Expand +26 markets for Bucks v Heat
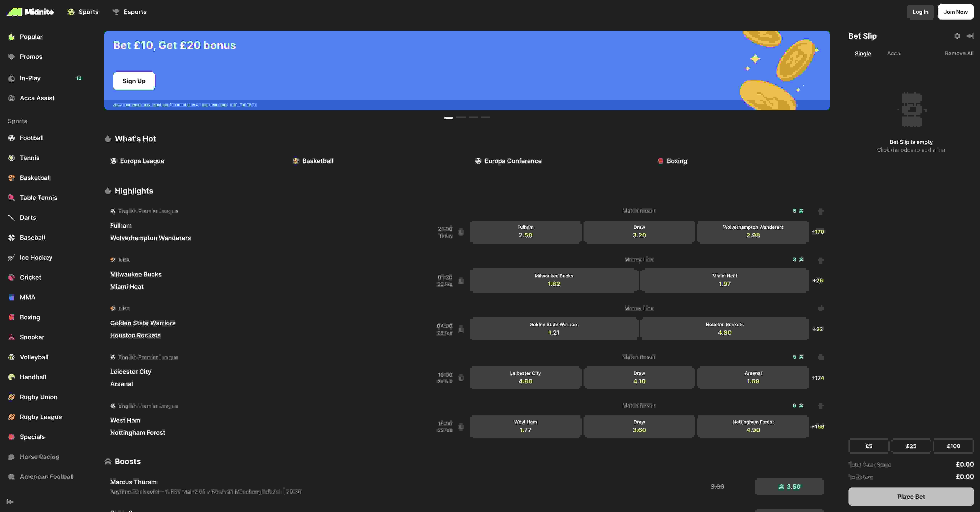The height and width of the screenshot is (512, 980). (817, 281)
